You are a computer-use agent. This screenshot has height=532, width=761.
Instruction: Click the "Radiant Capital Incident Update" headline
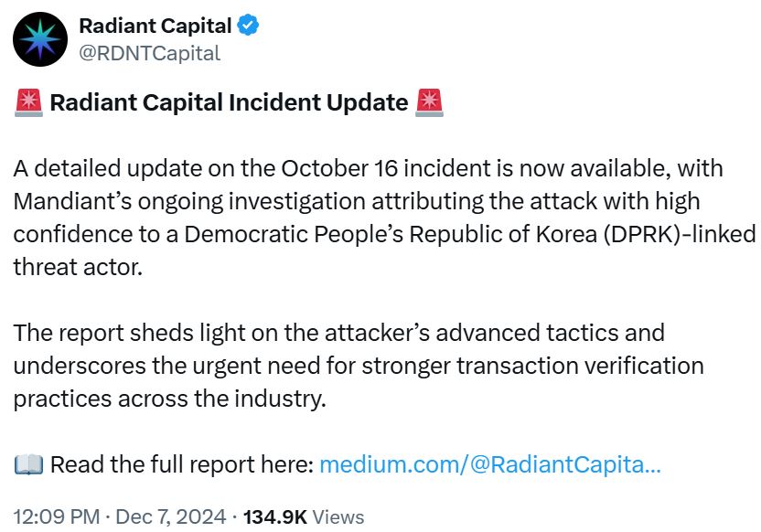point(229,102)
